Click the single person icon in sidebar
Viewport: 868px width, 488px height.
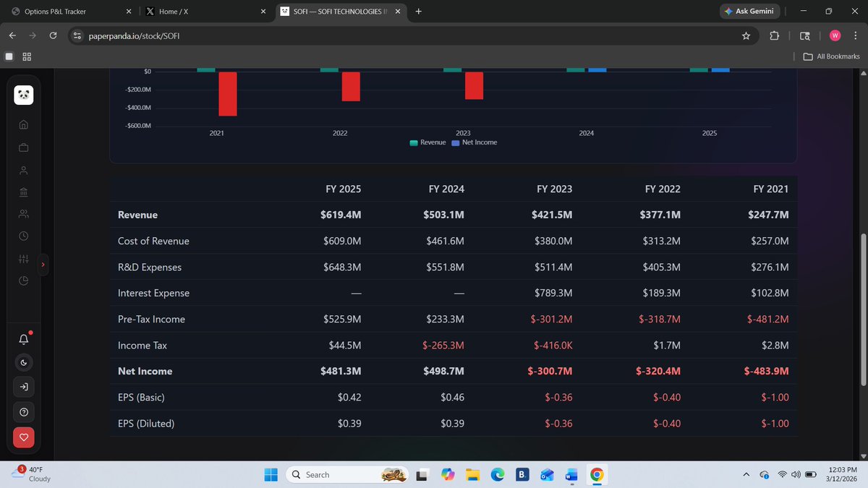[x=24, y=171]
